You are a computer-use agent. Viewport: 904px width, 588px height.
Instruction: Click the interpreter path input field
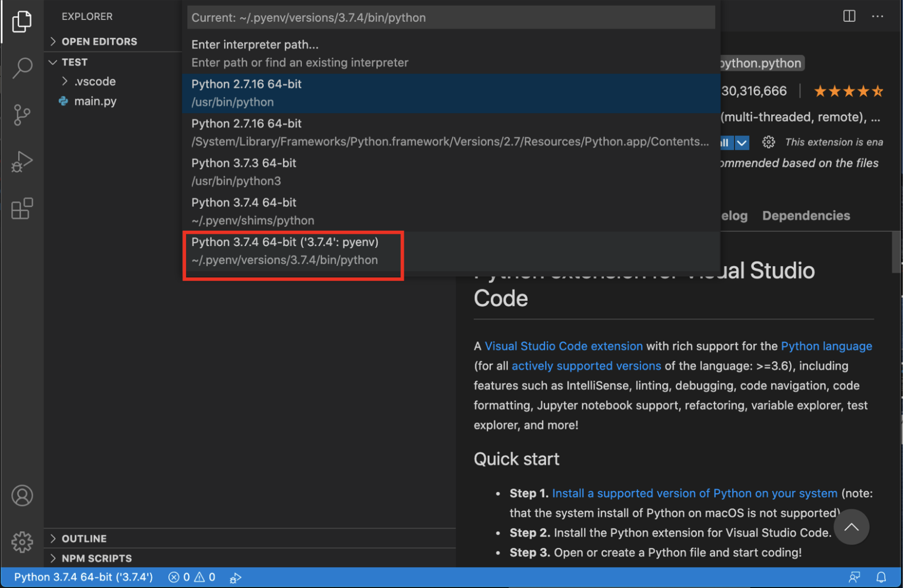pyautogui.click(x=450, y=18)
